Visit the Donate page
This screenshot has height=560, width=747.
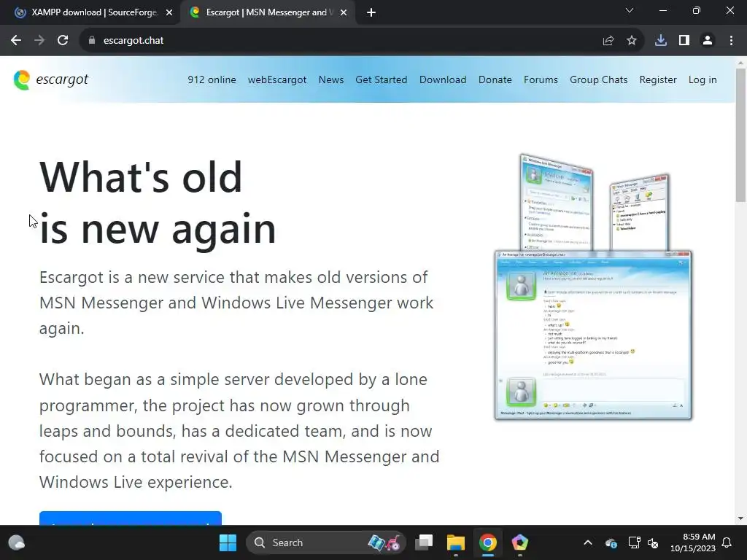coord(495,79)
